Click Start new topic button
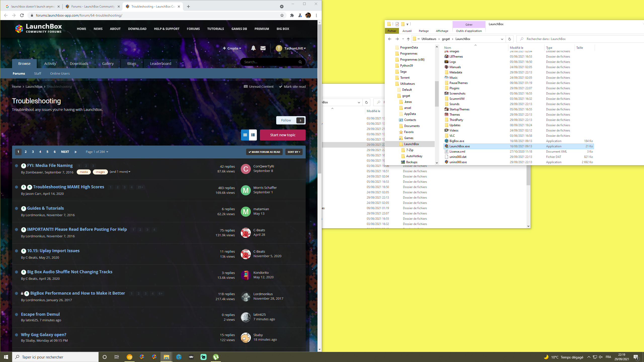 coord(283,135)
